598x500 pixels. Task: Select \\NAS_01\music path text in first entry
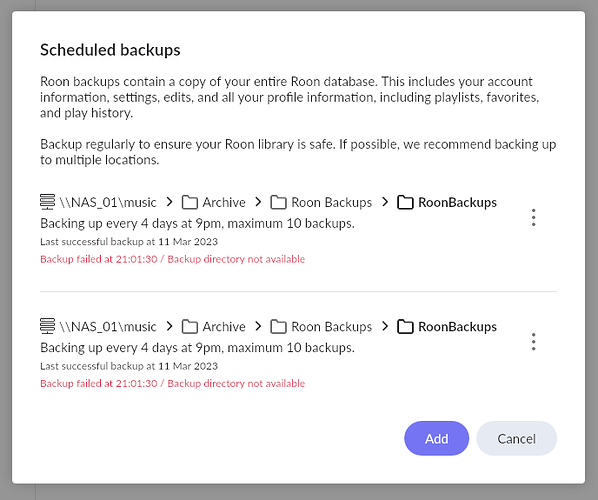coord(108,203)
